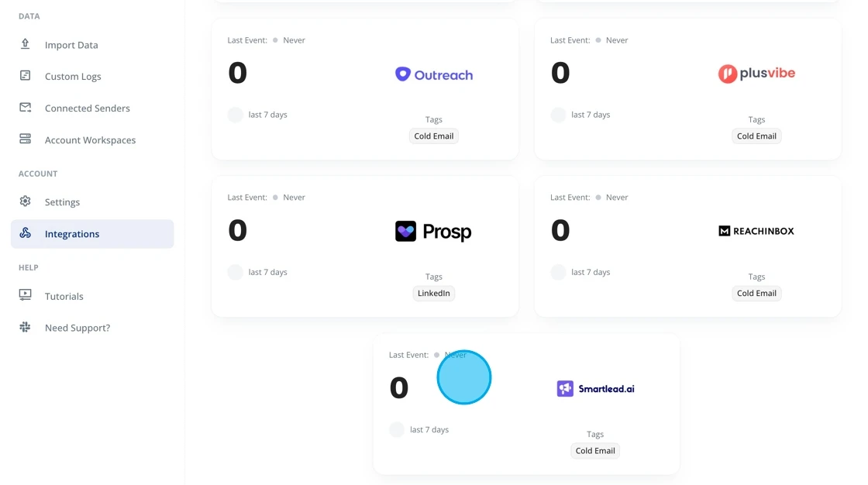Click the highlighted status circle on Smartlead card
Viewport: 868px width, 485px height.
[464, 377]
